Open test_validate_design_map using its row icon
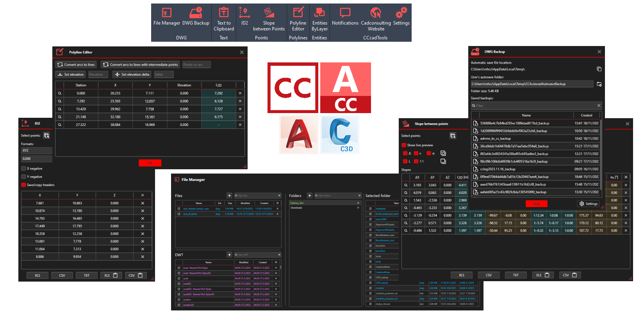This screenshot has width=644, height=312. tap(179, 209)
